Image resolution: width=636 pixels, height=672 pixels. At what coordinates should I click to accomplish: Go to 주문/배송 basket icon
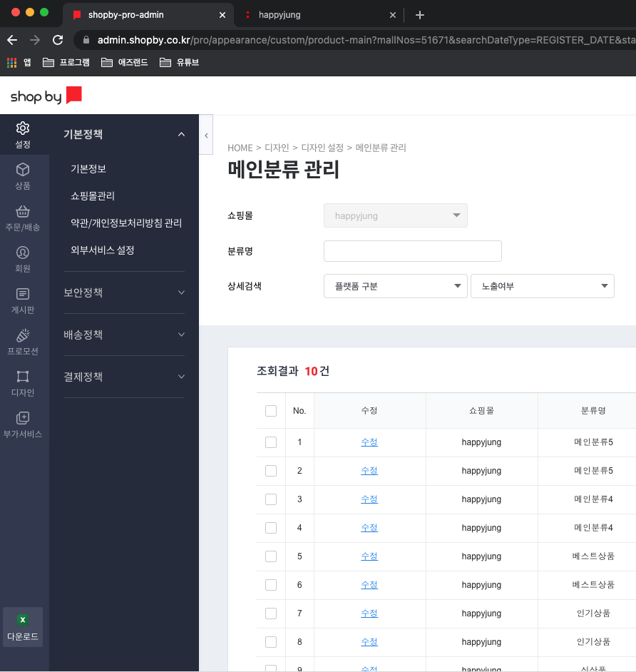(23, 218)
